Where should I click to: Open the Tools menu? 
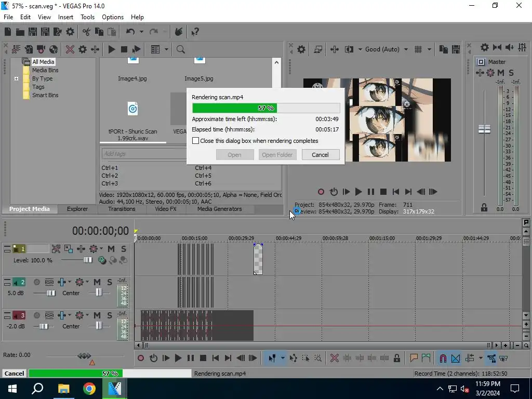coord(87,17)
